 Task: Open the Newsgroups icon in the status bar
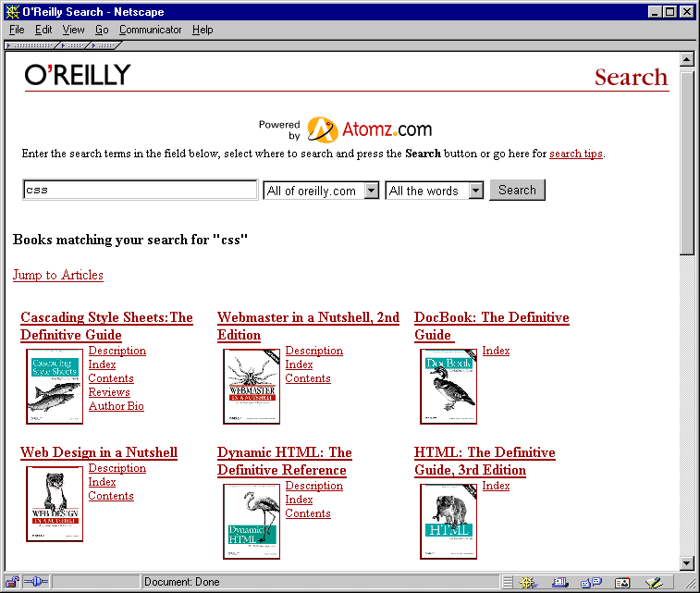(591, 582)
